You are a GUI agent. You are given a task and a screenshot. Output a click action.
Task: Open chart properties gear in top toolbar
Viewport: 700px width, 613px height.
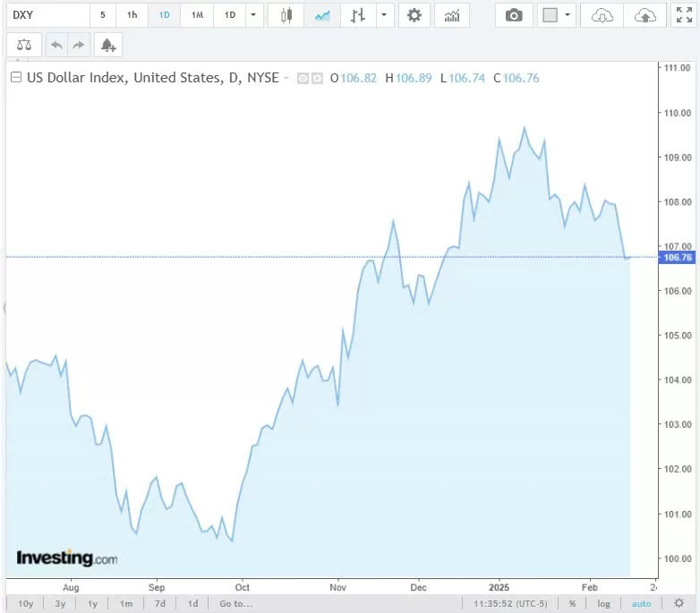[413, 15]
